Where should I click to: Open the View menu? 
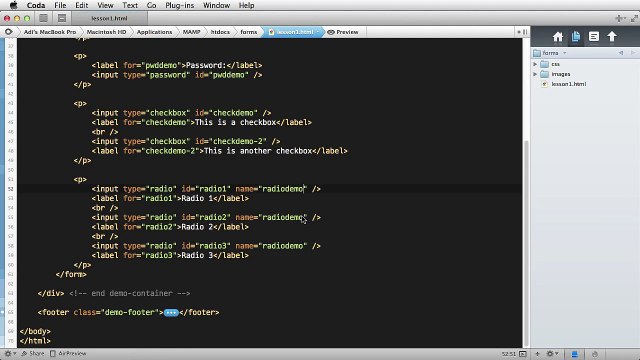click(x=105, y=5)
